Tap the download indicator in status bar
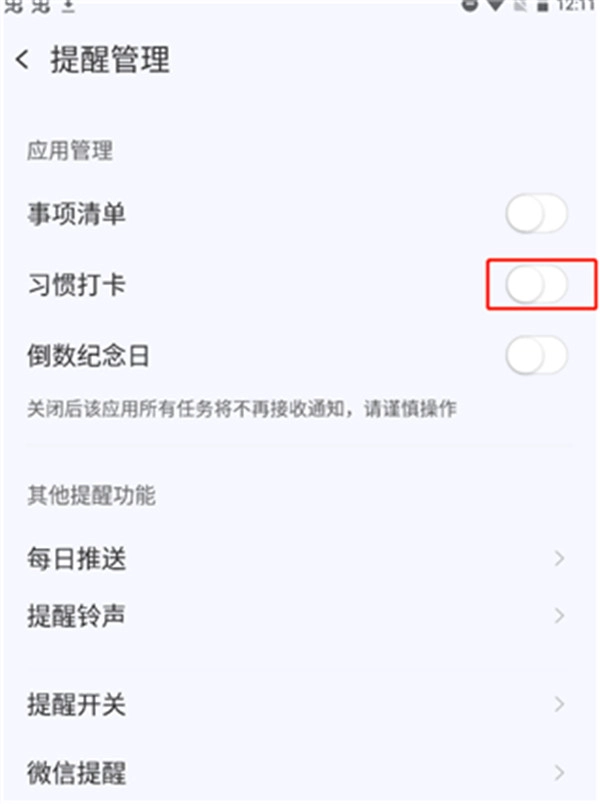The width and height of the screenshot is (600, 804). click(x=68, y=6)
